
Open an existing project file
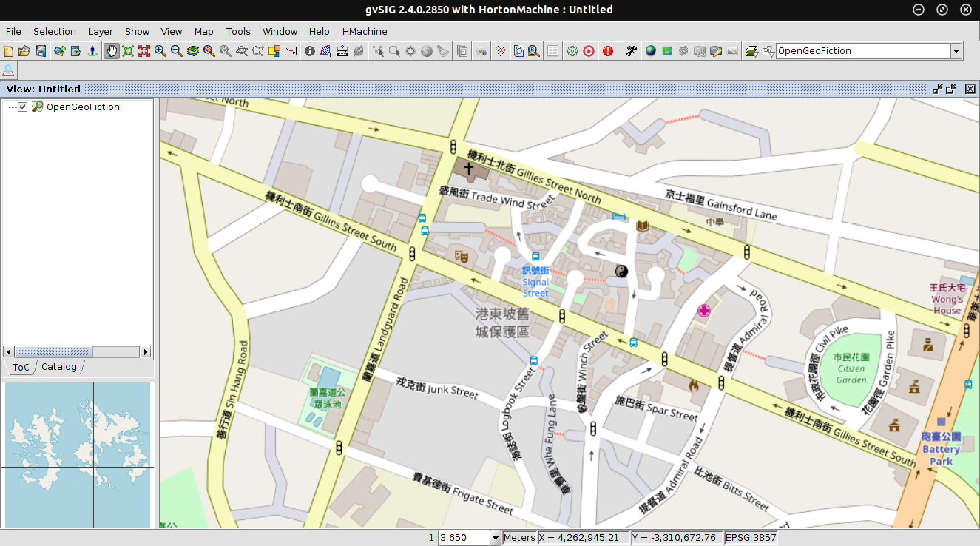click(23, 51)
